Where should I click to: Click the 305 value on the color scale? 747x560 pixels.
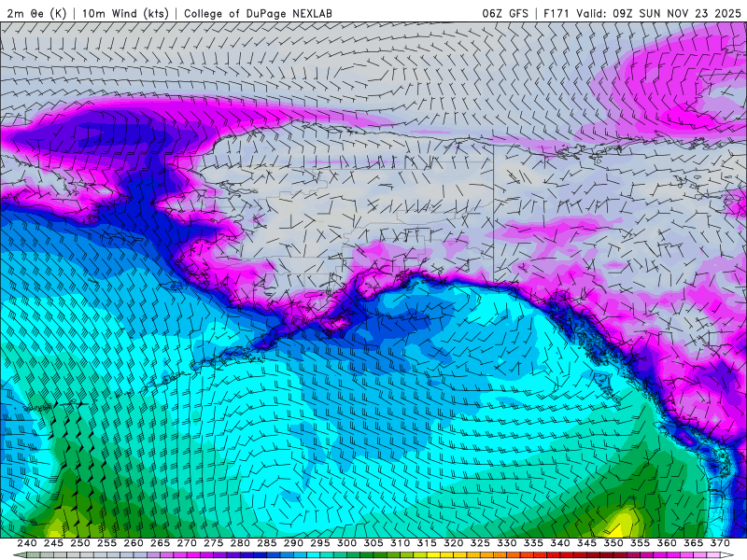tap(373, 543)
